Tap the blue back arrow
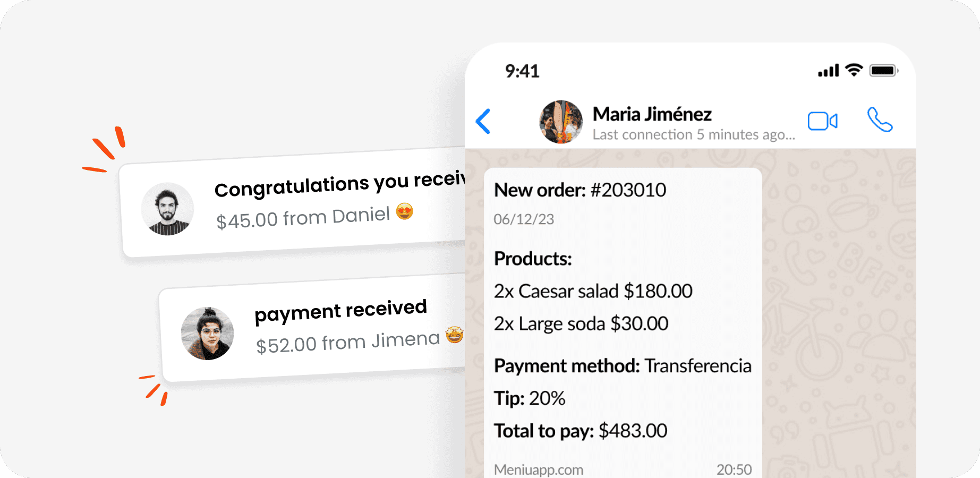 coord(483,121)
